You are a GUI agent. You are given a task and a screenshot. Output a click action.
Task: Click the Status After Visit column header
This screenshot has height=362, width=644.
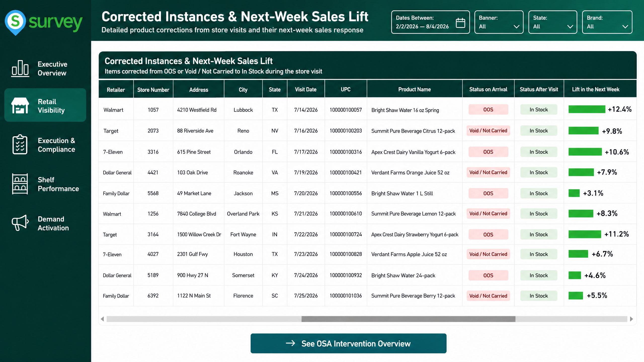(539, 89)
